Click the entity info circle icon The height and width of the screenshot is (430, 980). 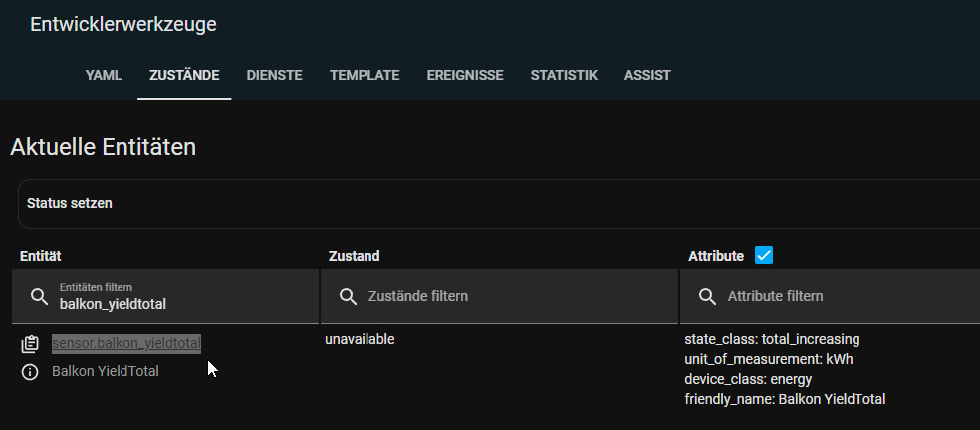pyautogui.click(x=30, y=371)
